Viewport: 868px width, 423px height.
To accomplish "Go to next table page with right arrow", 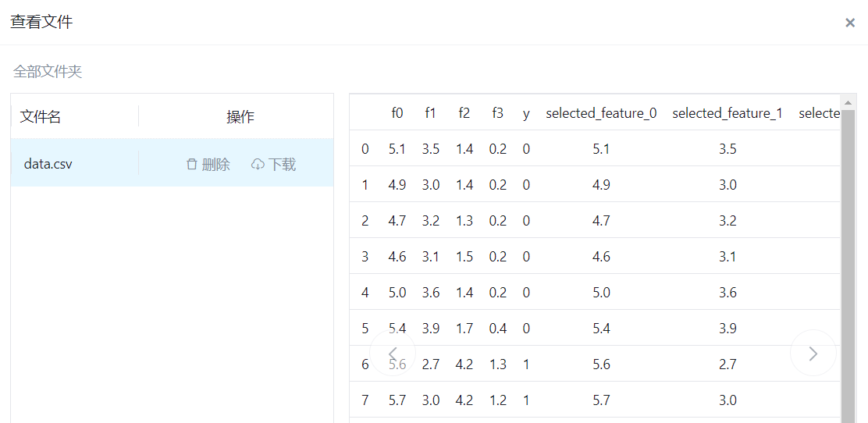I will [813, 354].
